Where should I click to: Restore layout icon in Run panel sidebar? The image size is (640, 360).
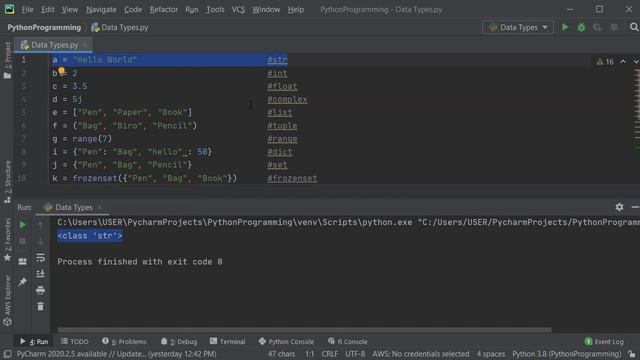click(23, 261)
